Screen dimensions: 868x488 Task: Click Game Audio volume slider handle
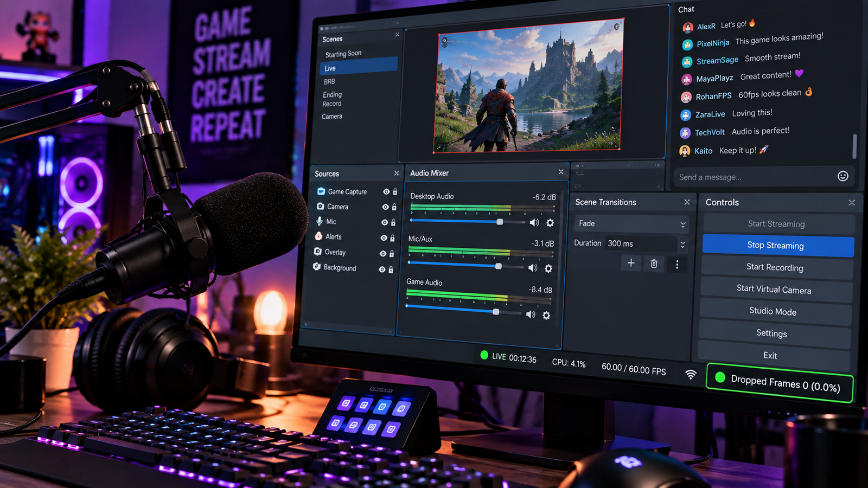coord(496,312)
